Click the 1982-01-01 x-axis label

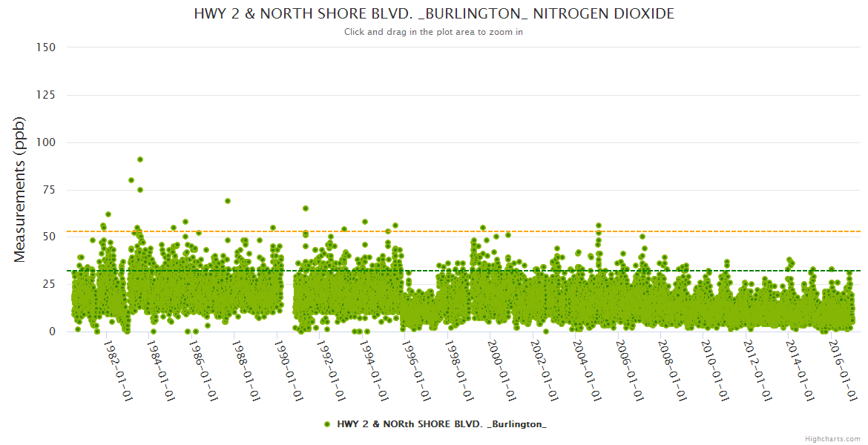[x=118, y=371]
